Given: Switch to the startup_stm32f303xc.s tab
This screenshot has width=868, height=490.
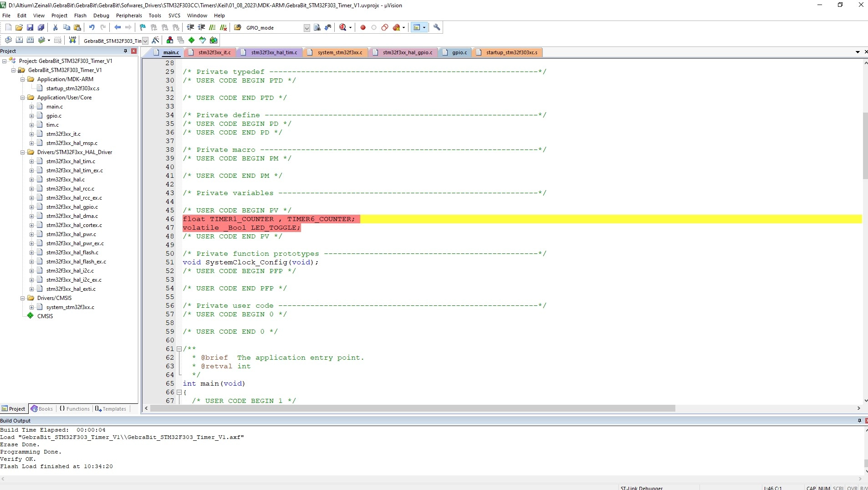Looking at the screenshot, I should pyautogui.click(x=507, y=52).
